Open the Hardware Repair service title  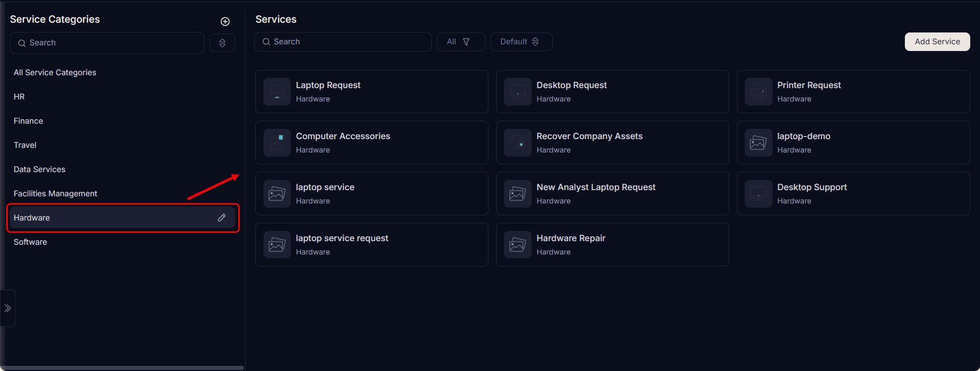(x=571, y=238)
